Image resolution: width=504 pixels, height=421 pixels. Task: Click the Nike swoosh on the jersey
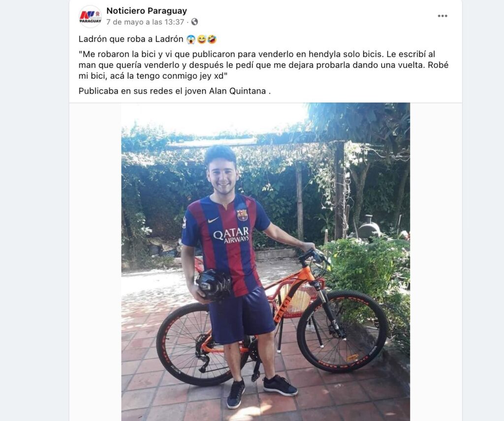point(213,220)
